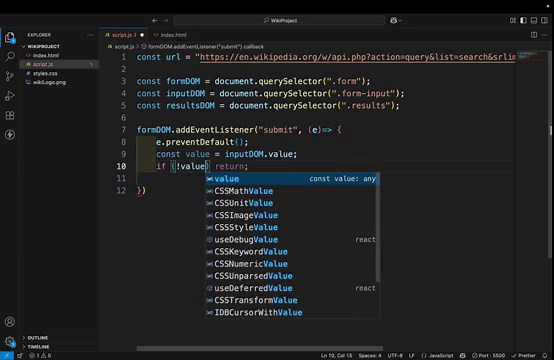
Task: Change the LF end of line sequence
Action: 412,355
